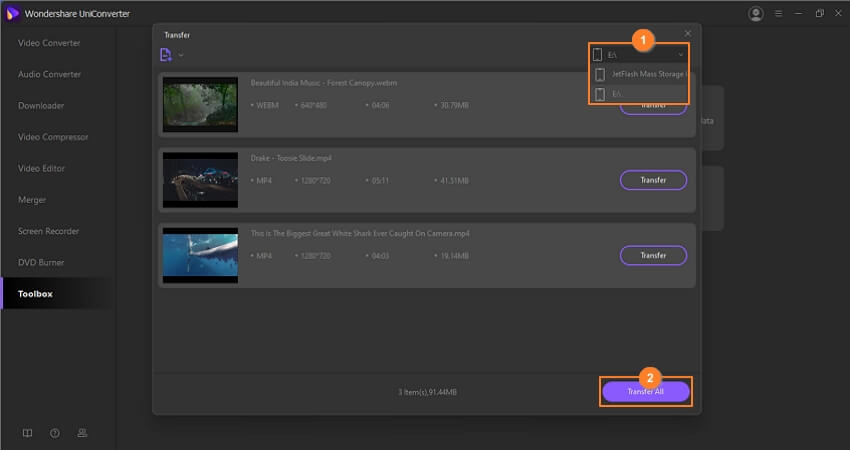This screenshot has height=450, width=850.
Task: Expand the add files dropdown arrow
Action: coord(181,55)
